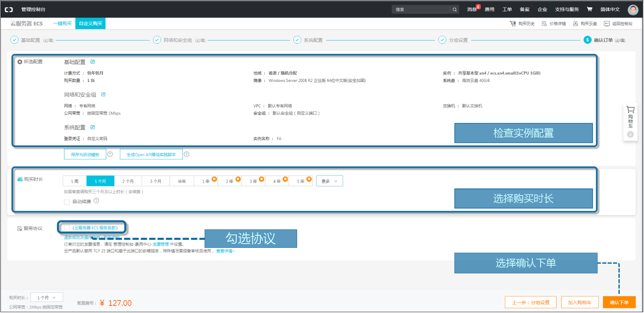Open the 查看详情 link
Viewport: 644px width, 313px height.
(x=225, y=251)
